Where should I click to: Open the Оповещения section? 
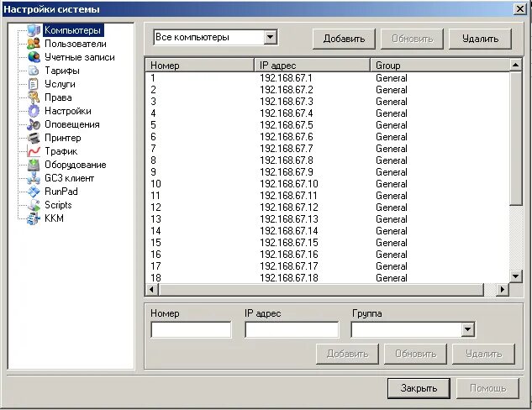click(72, 124)
